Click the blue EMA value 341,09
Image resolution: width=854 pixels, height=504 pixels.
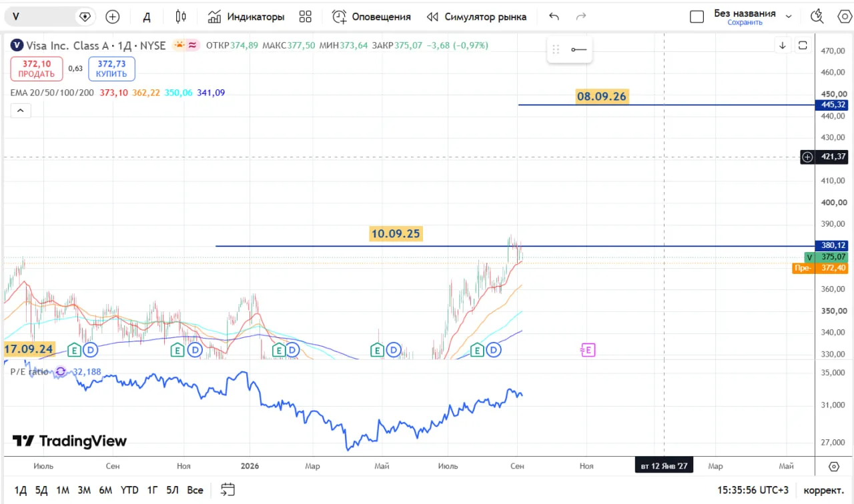211,93
